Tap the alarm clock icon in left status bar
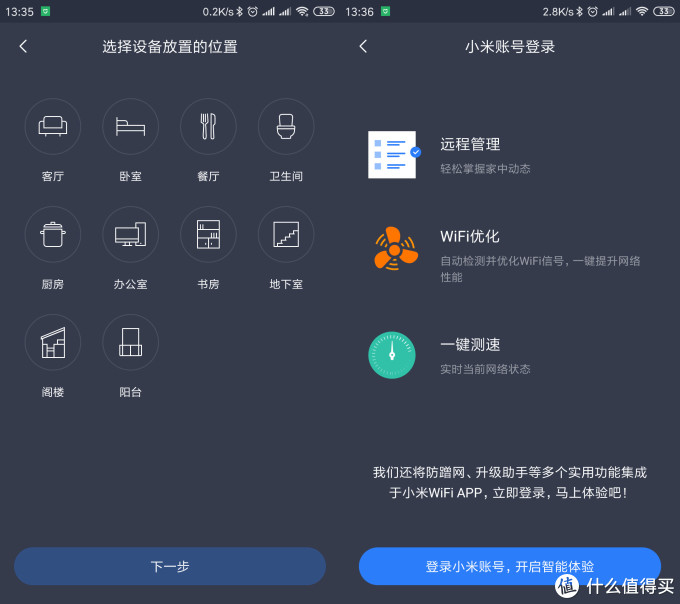The height and width of the screenshot is (604, 680). [x=252, y=12]
